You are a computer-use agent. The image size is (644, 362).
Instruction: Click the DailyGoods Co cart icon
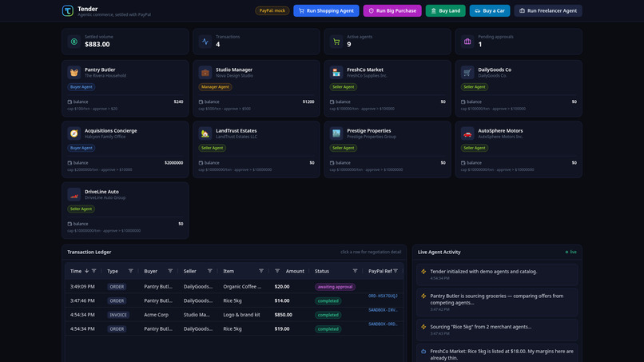467,72
